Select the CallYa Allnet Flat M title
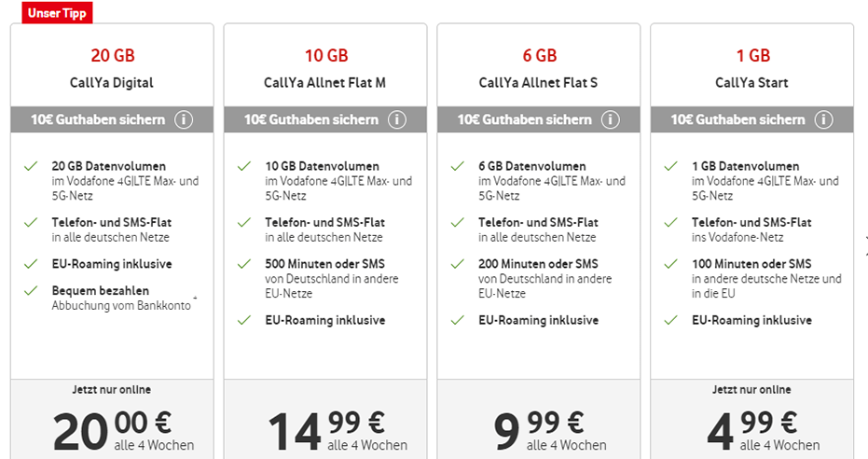The width and height of the screenshot is (868, 459). (325, 83)
